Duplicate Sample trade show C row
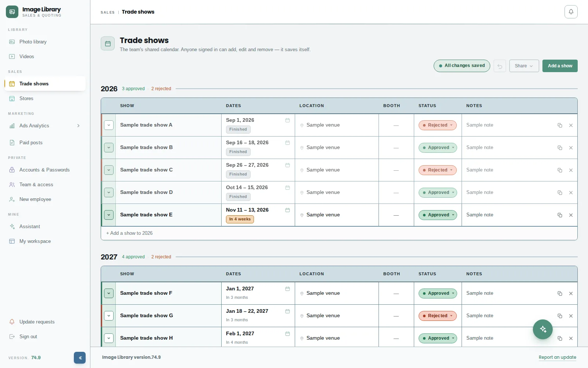The width and height of the screenshot is (588, 368). pos(560,170)
